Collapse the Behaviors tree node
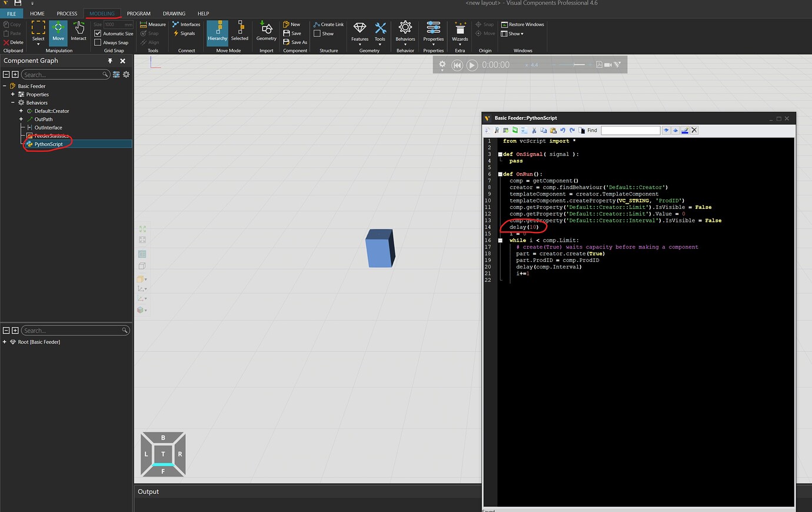 (13, 102)
